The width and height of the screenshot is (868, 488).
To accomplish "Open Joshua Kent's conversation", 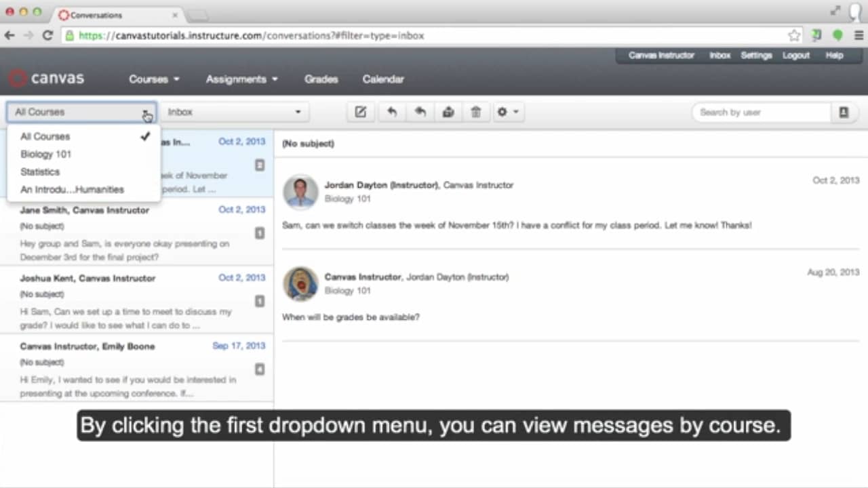I will coord(136,300).
